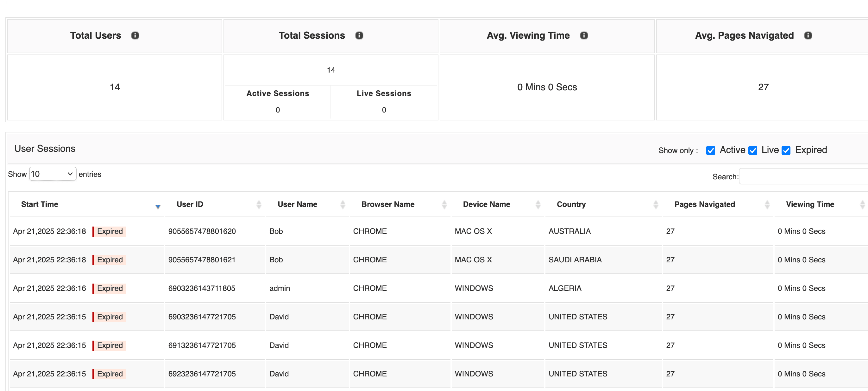Click the Pages Navigated column header

tap(704, 204)
